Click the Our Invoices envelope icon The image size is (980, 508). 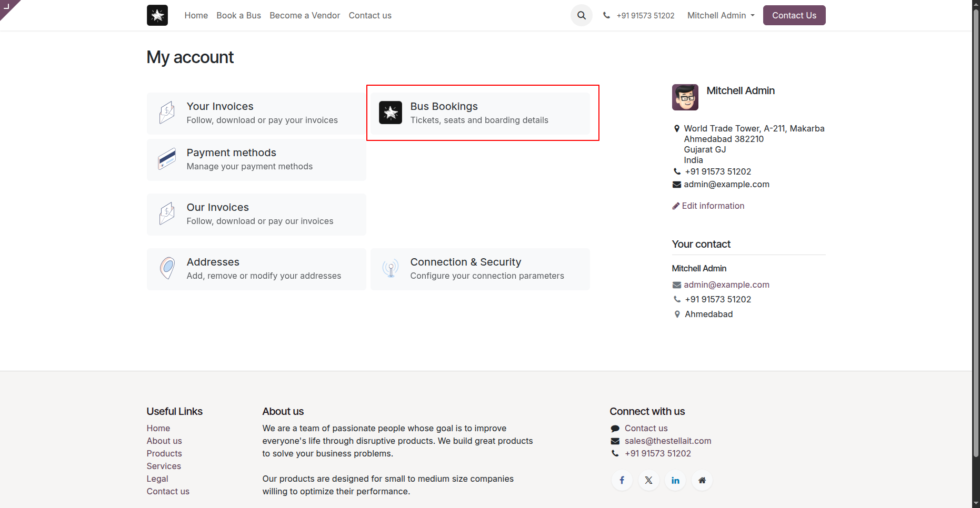click(167, 214)
